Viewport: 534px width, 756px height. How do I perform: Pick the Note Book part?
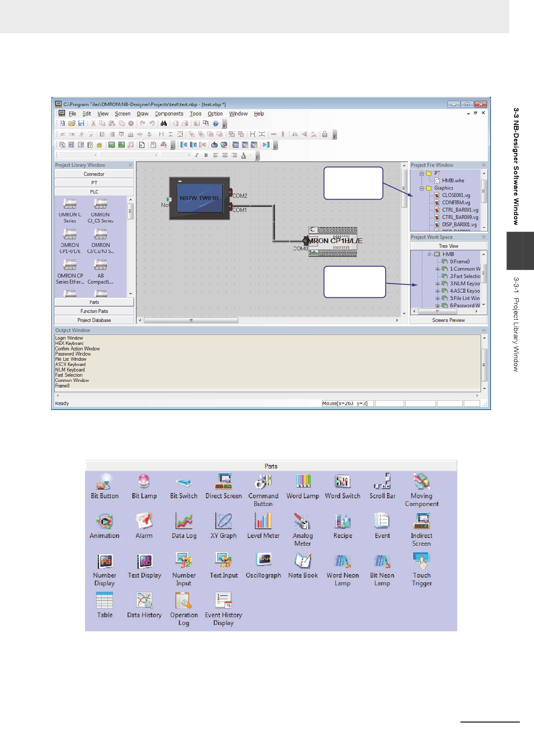303,566
